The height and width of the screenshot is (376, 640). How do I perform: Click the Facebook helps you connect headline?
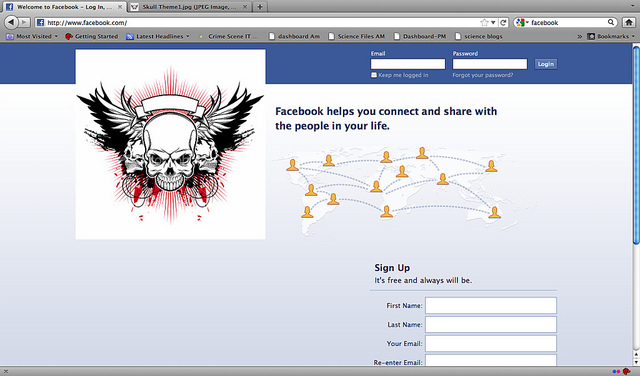click(x=386, y=118)
